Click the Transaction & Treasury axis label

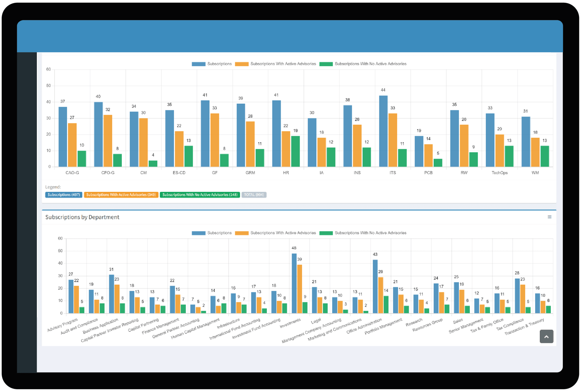(524, 327)
